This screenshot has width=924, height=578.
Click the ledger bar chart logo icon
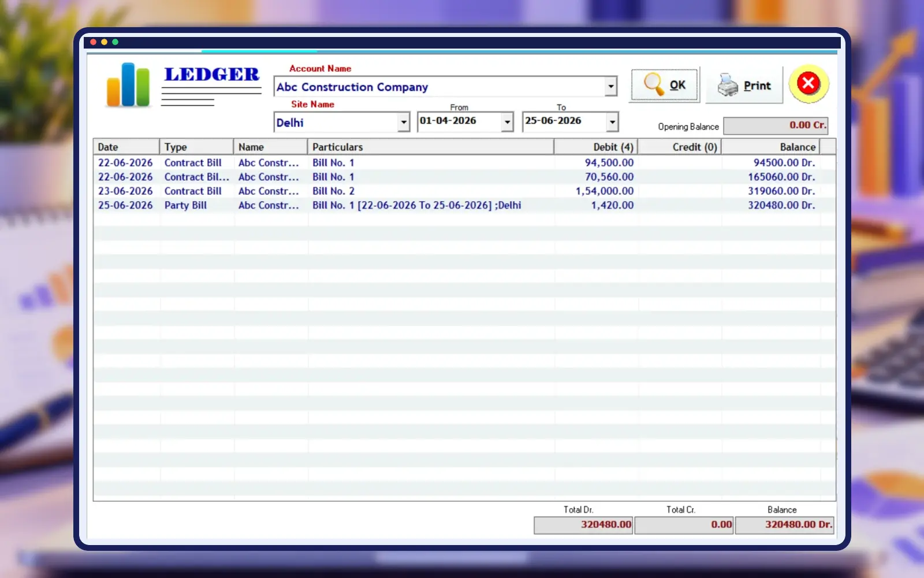point(128,85)
